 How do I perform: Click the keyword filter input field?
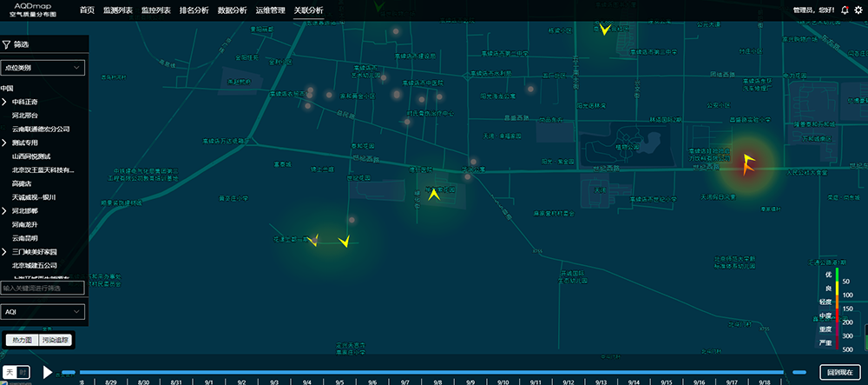pos(43,288)
